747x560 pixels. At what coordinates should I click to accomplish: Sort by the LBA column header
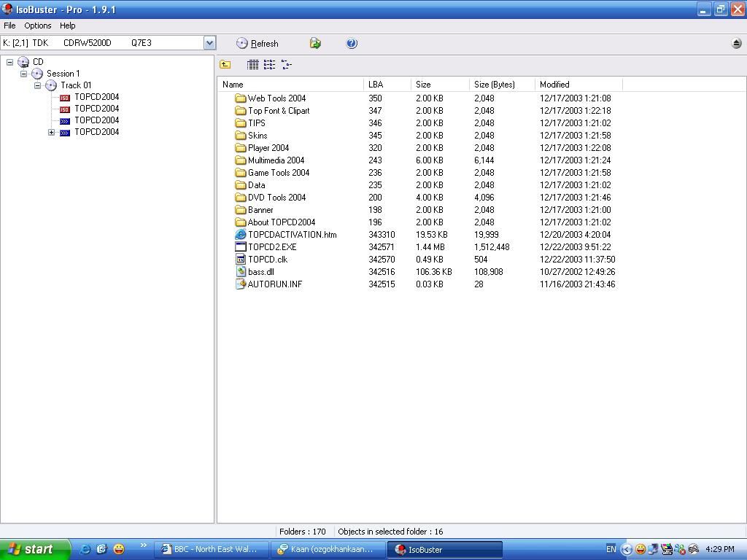pos(387,85)
